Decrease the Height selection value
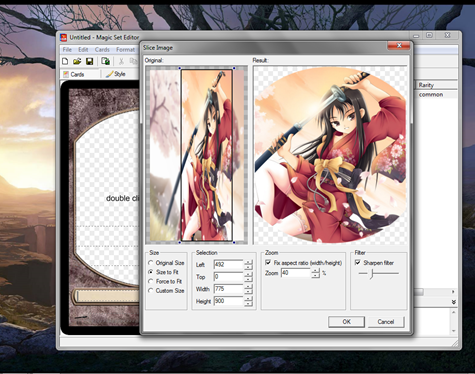 (x=248, y=304)
